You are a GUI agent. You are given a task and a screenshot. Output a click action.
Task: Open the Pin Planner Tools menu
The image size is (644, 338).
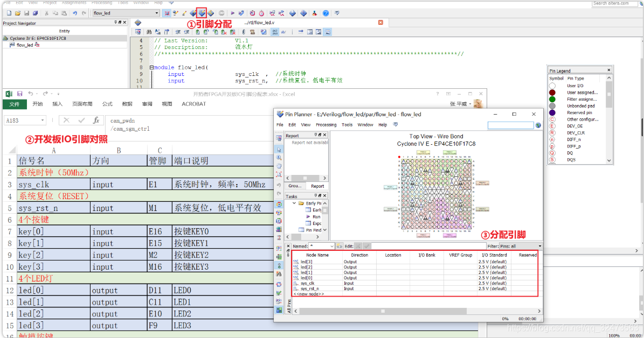347,125
